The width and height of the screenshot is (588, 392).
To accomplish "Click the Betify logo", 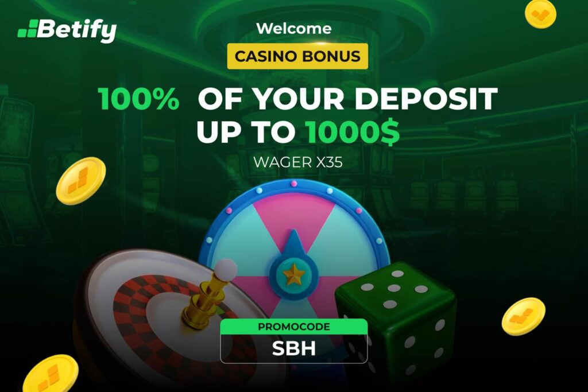I will 67,31.
